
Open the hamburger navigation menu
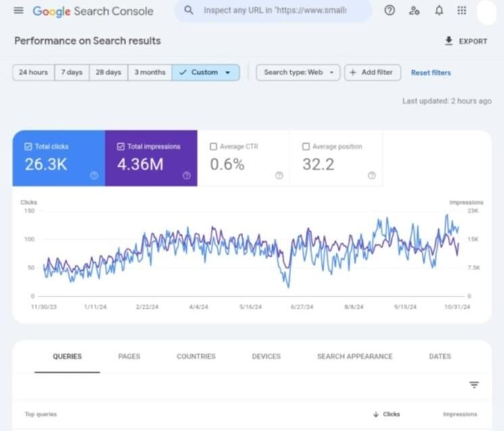point(18,11)
